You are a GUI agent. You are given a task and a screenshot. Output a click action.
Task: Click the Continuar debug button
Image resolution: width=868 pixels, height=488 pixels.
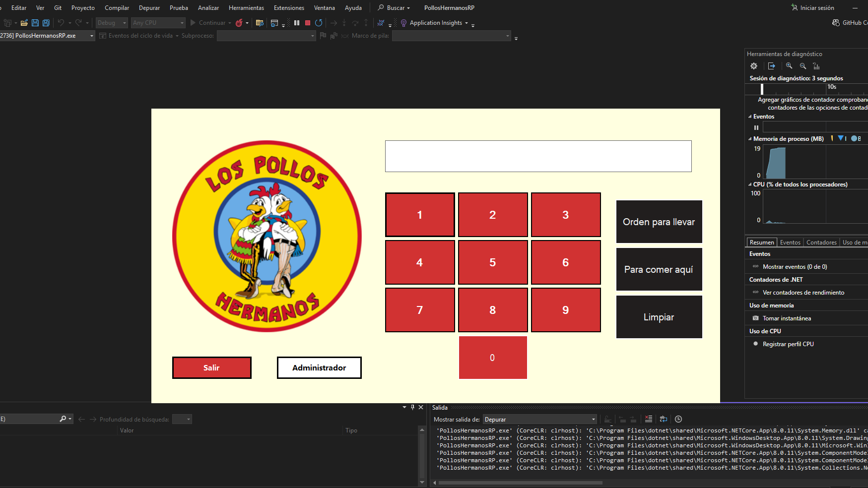pyautogui.click(x=210, y=23)
